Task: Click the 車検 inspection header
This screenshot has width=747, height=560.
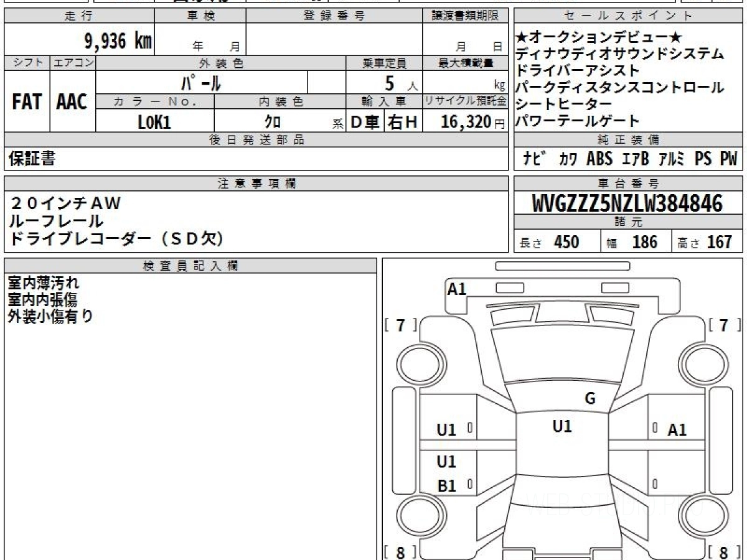Action: pos(200,16)
